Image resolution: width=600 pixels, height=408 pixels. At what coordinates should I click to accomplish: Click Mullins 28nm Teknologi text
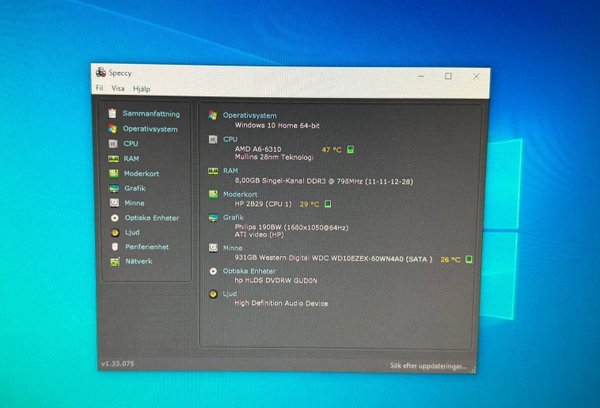274,157
